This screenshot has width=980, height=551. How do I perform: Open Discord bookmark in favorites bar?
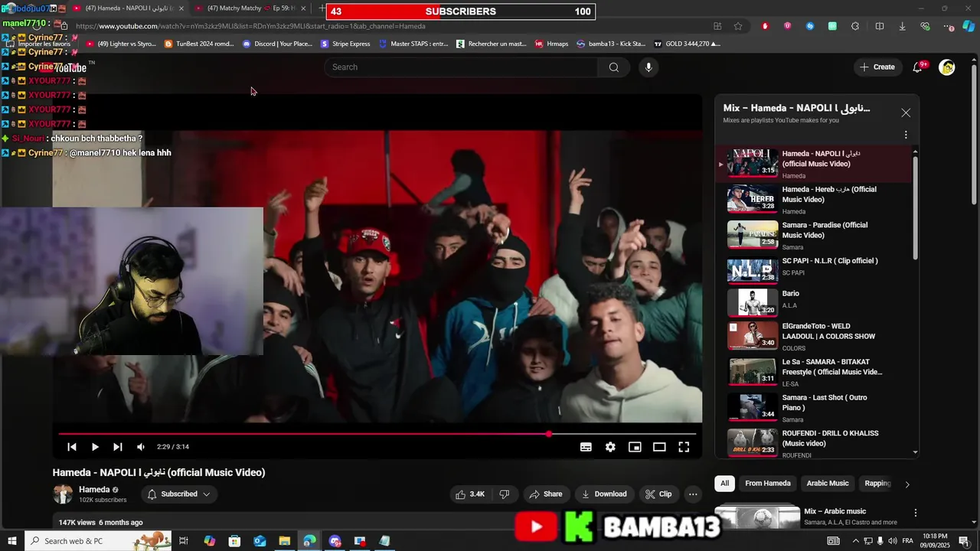[x=277, y=44]
